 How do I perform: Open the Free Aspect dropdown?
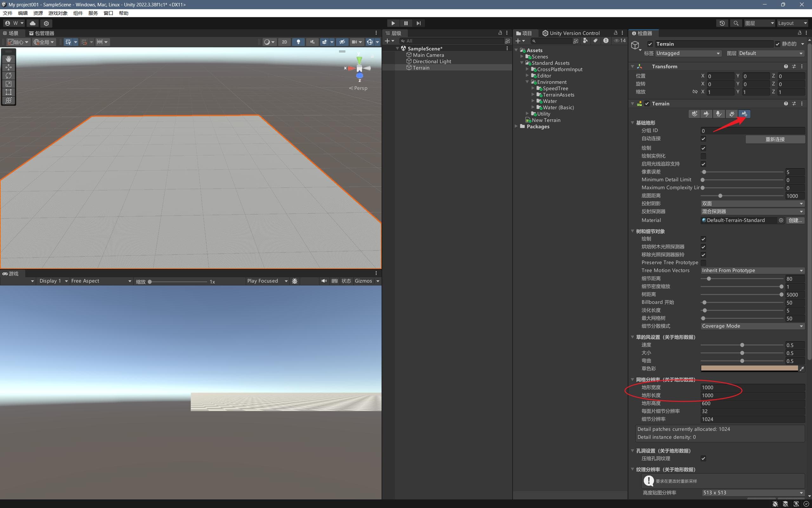pos(101,281)
